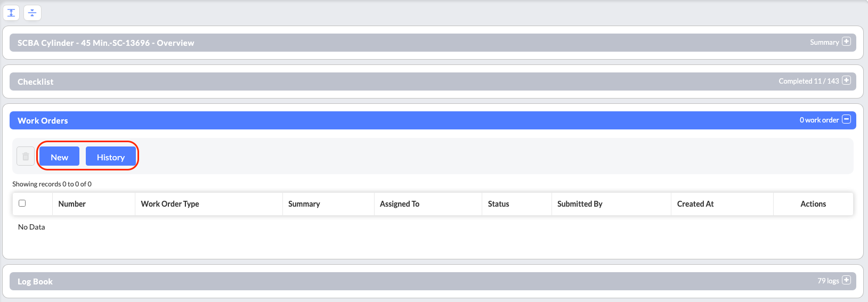The height and width of the screenshot is (302, 868).
Task: Collapse the Work Orders section
Action: tap(846, 119)
